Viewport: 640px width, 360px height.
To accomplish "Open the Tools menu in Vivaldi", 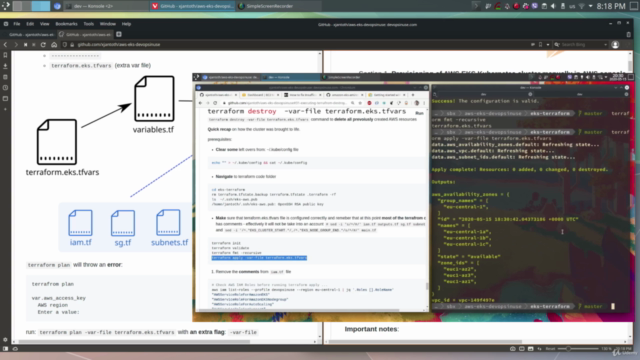I will 89,24.
